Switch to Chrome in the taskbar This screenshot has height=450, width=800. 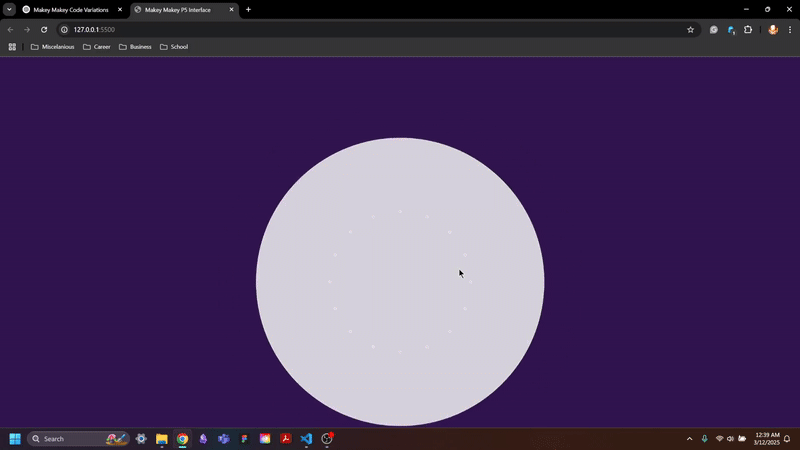(x=183, y=439)
